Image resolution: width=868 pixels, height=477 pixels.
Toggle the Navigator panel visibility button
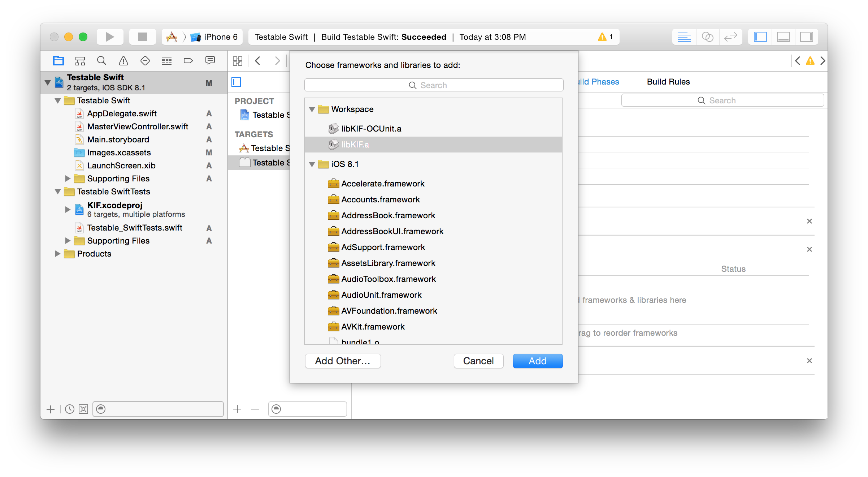point(760,37)
